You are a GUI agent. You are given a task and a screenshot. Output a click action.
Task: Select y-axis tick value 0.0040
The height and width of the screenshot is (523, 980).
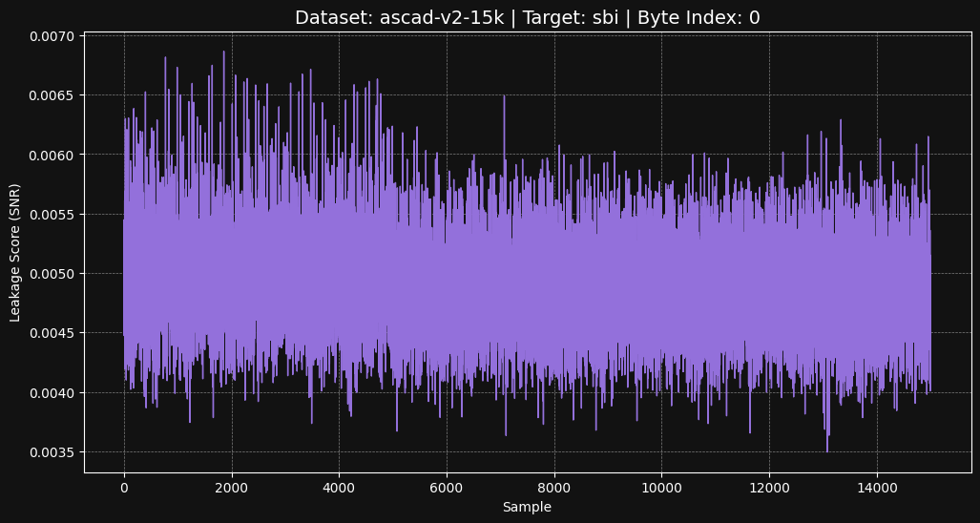52,392
